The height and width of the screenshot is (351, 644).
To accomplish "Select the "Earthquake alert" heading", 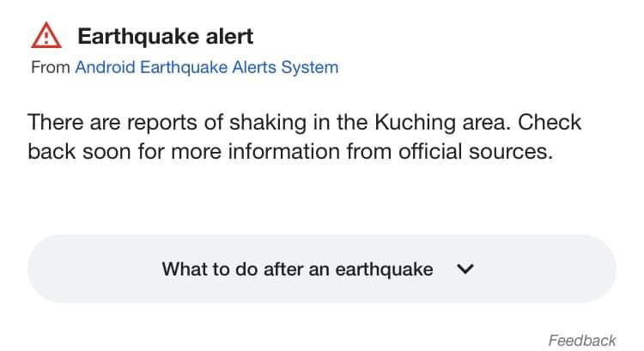I will point(165,37).
